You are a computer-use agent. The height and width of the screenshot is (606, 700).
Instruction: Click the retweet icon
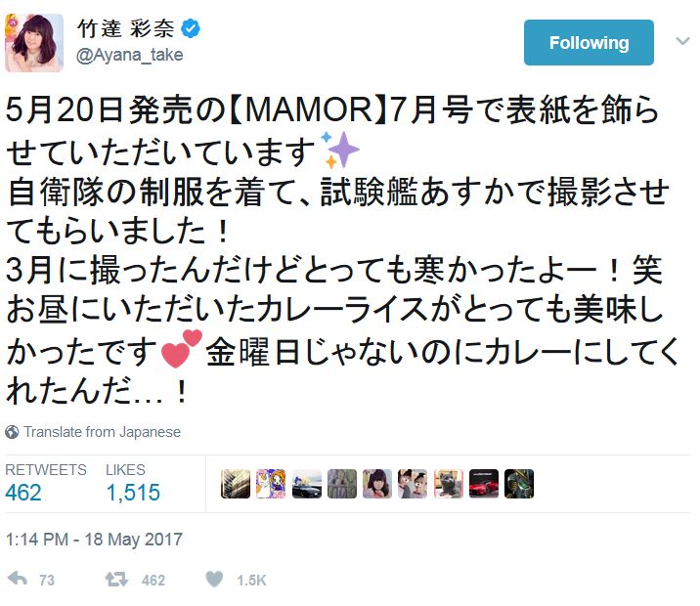click(116, 580)
